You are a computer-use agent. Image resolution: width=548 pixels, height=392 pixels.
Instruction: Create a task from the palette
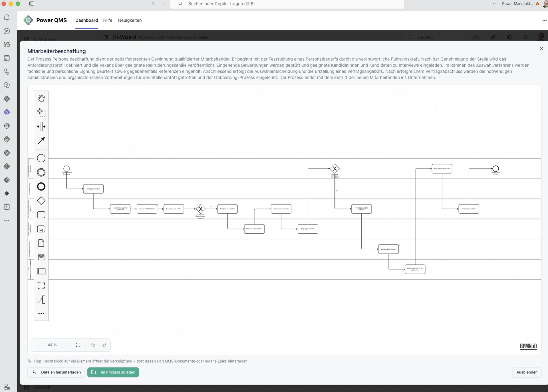(41, 215)
